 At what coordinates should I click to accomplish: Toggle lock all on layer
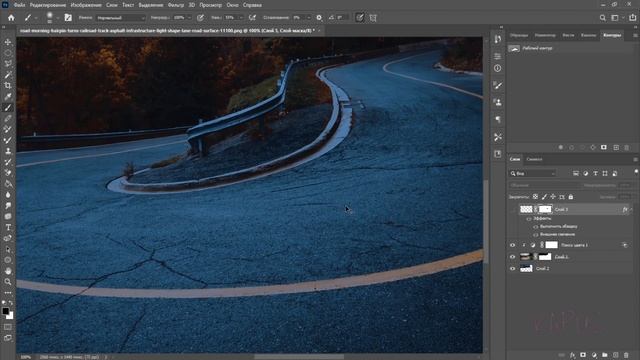[571, 197]
